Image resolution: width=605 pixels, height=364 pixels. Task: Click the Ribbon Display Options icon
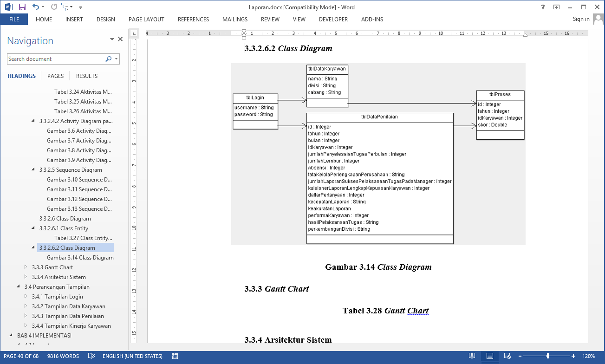[x=556, y=7]
